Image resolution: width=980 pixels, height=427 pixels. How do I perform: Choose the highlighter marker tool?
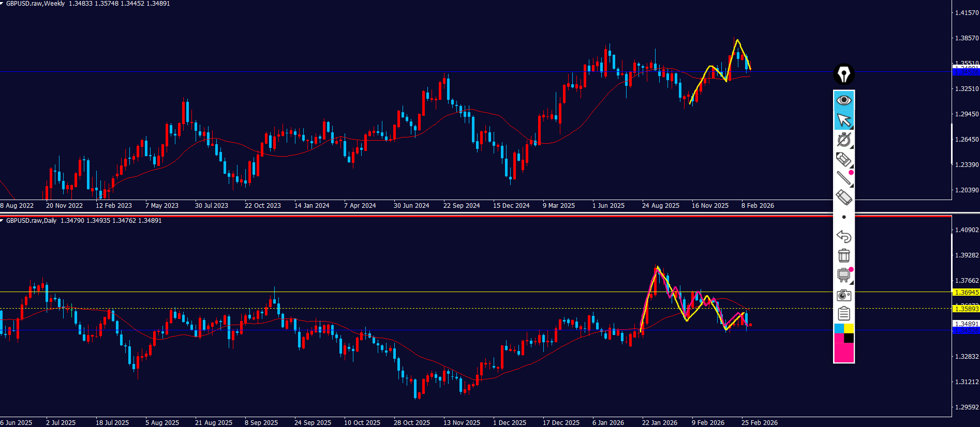tap(844, 159)
